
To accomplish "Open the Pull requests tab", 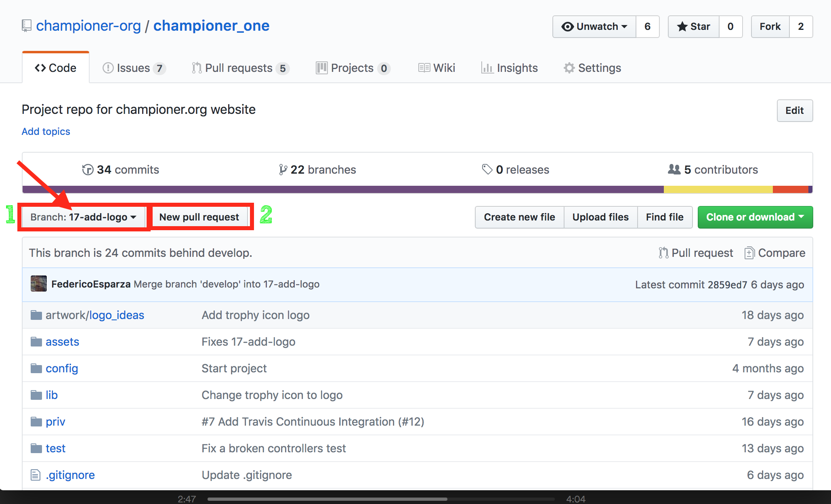I will 241,68.
